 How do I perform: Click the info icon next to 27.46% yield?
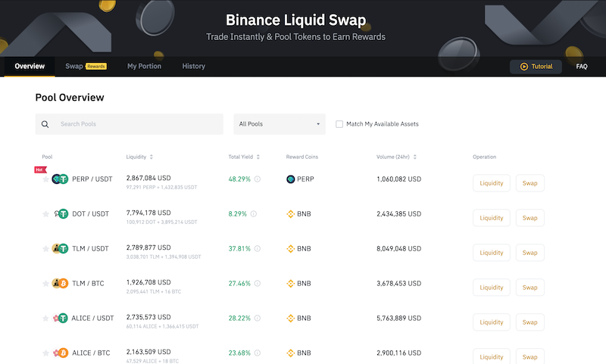(x=258, y=283)
